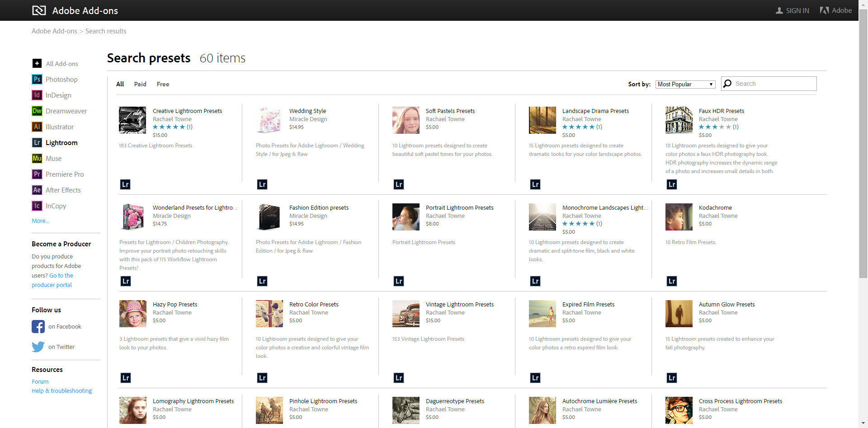Open Landscape Drama Presets thumbnail
The width and height of the screenshot is (868, 428).
click(542, 120)
